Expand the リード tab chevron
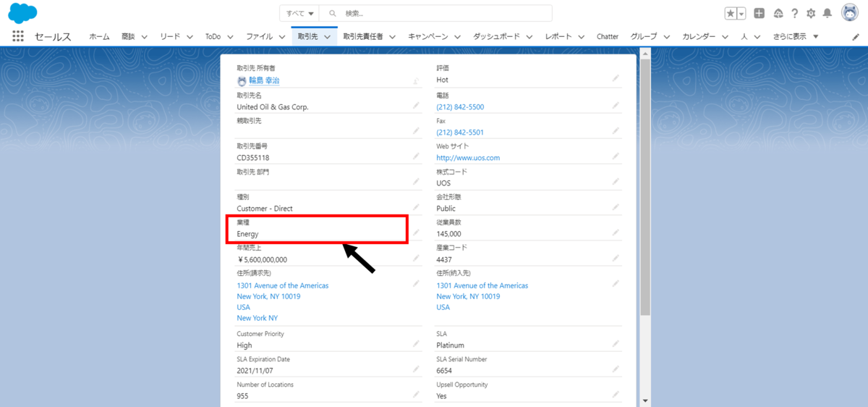The image size is (868, 407). tap(190, 36)
